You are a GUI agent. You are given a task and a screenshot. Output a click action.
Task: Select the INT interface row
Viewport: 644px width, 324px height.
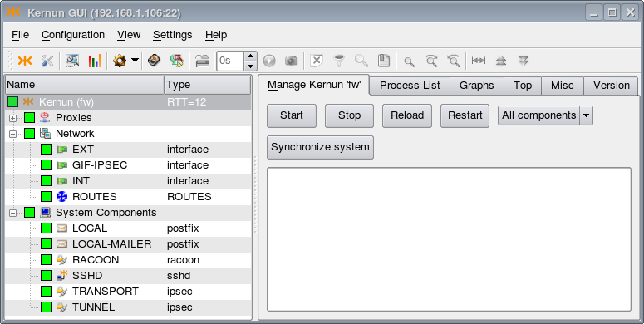128,181
